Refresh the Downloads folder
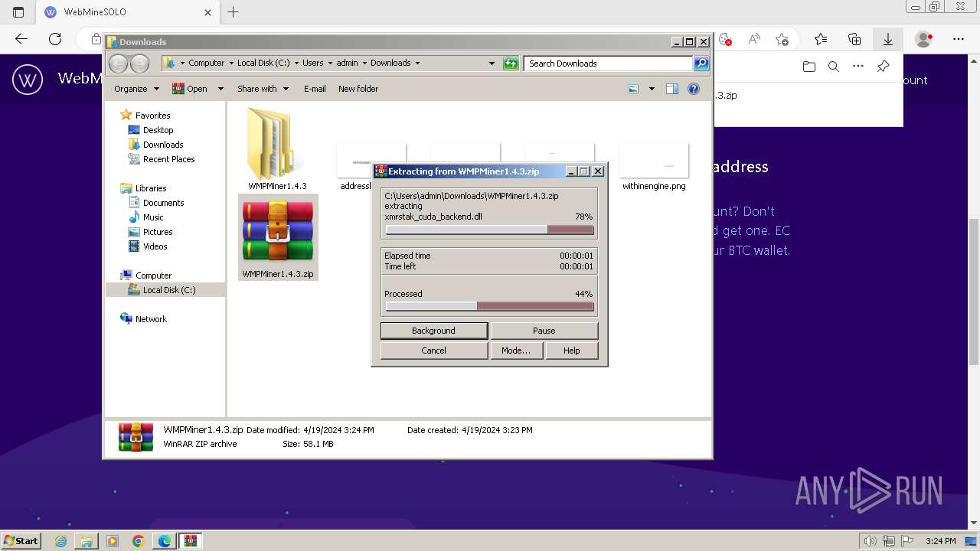 coord(511,64)
